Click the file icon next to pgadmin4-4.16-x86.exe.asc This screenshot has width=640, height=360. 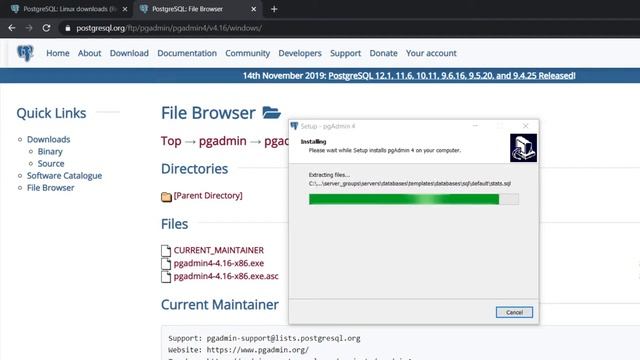[x=166, y=277]
